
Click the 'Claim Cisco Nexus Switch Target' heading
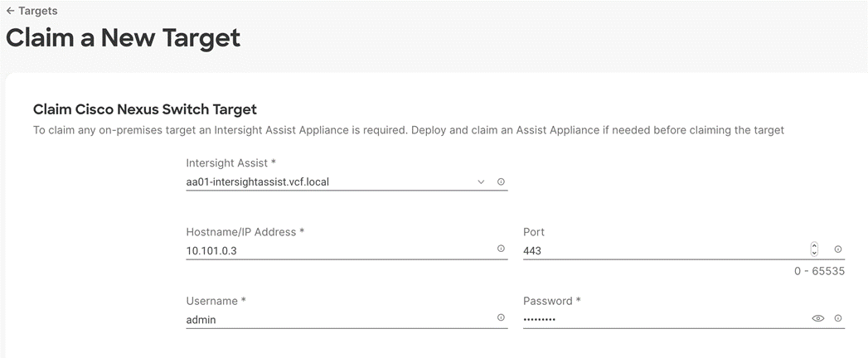tap(145, 109)
